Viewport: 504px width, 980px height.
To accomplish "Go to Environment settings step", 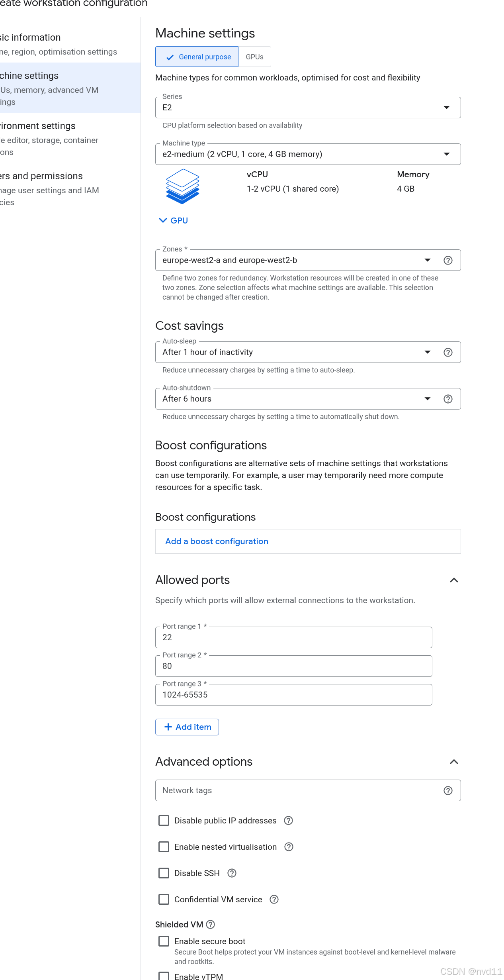I will tap(38, 126).
